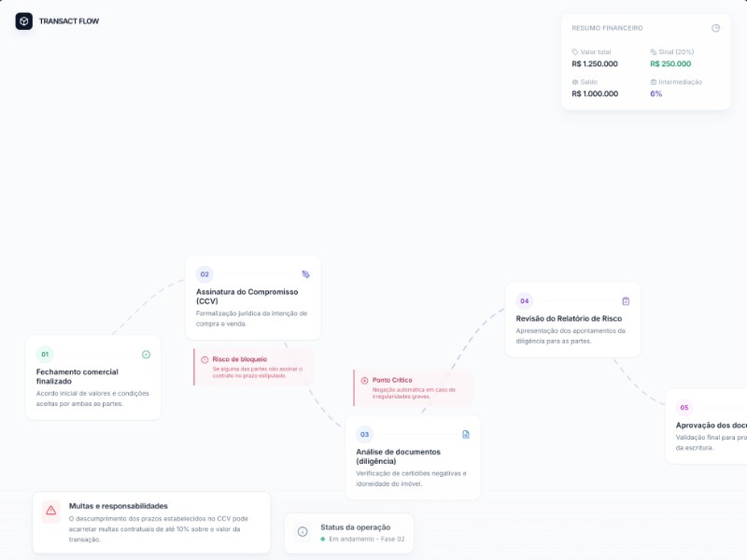
Task: Open the Resumo Financeiro panel header
Action: pos(608,27)
